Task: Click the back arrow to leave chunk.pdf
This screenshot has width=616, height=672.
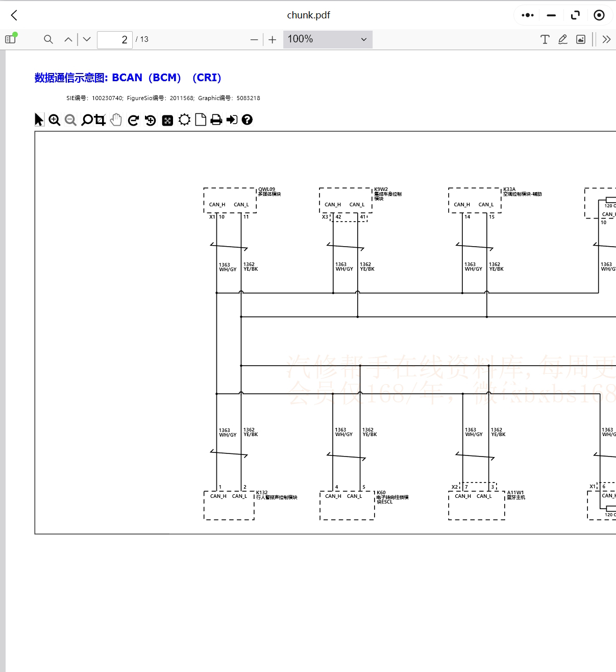Action: (x=14, y=15)
